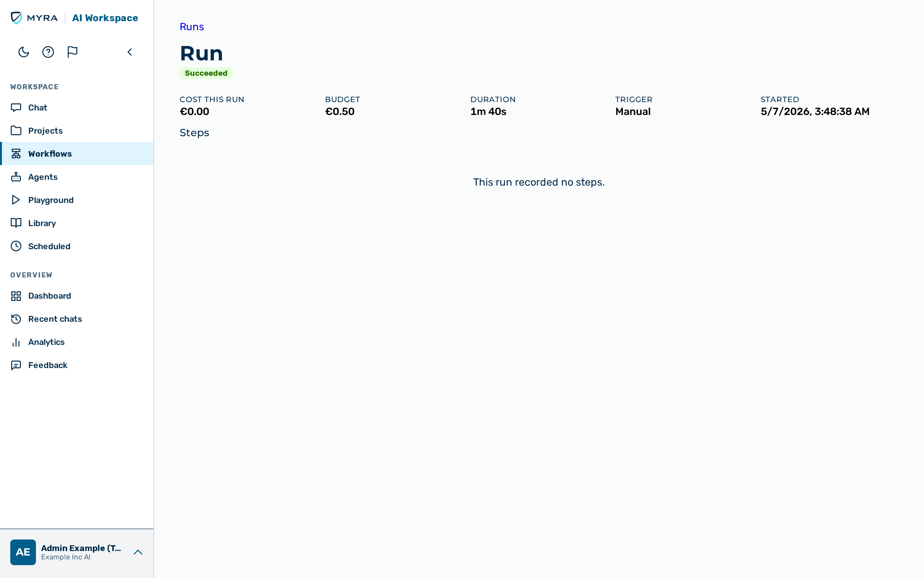Click the Analytics bar chart icon
The image size is (924, 578).
[x=16, y=342]
